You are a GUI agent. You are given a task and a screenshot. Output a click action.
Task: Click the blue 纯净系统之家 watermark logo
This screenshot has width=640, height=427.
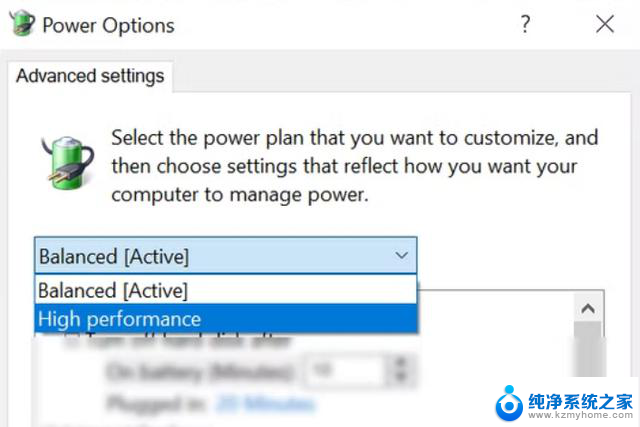(x=509, y=403)
